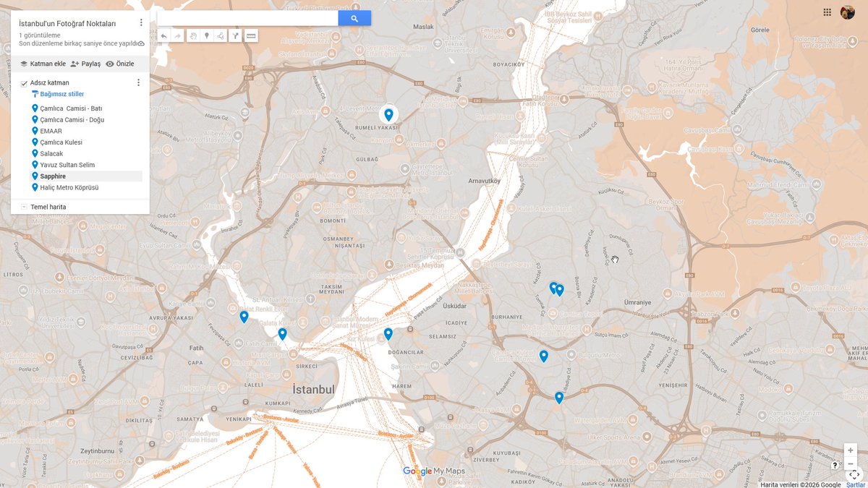This screenshot has height=488, width=868.
Task: Click the blue search button
Action: (354, 18)
